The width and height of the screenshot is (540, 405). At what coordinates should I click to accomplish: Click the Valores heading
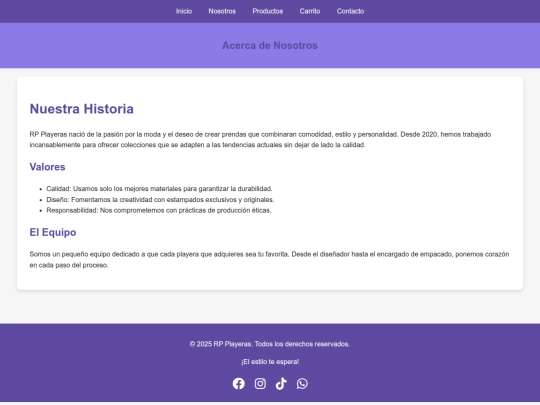point(48,167)
